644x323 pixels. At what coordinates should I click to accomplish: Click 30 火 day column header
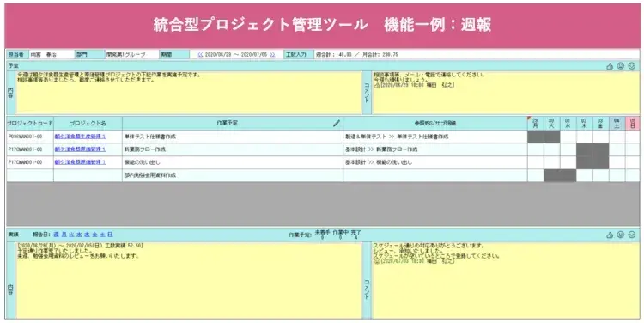[x=551, y=124]
